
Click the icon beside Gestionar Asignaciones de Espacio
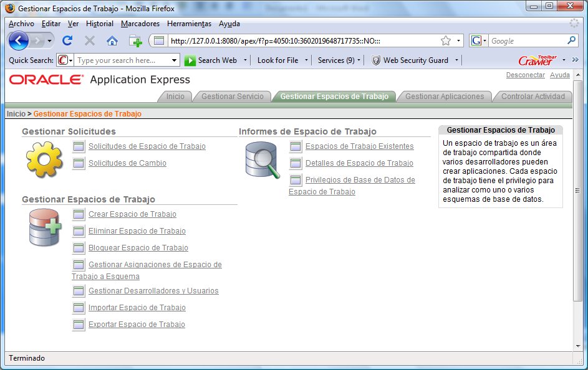tap(79, 265)
